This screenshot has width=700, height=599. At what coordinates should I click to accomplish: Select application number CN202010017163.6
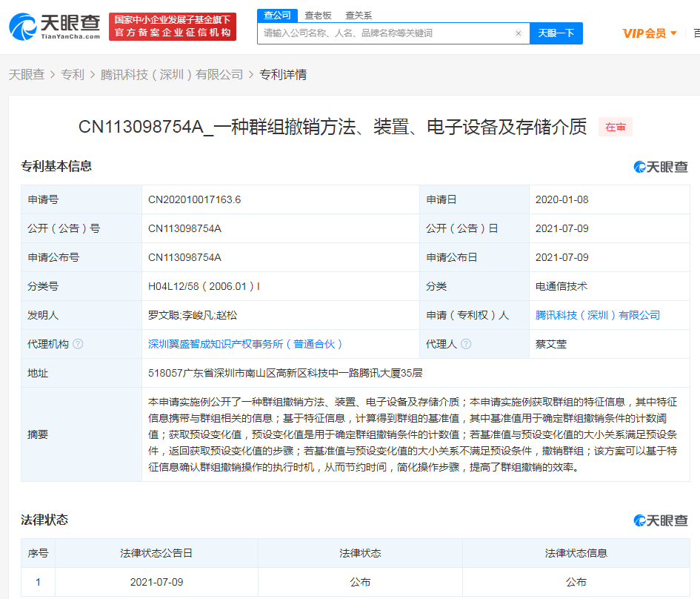(194, 199)
